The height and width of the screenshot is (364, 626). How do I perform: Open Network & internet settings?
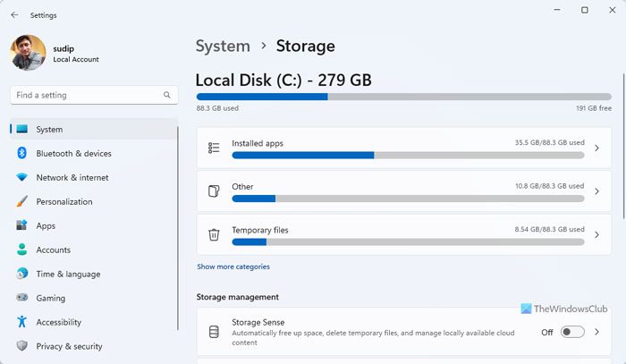point(72,178)
